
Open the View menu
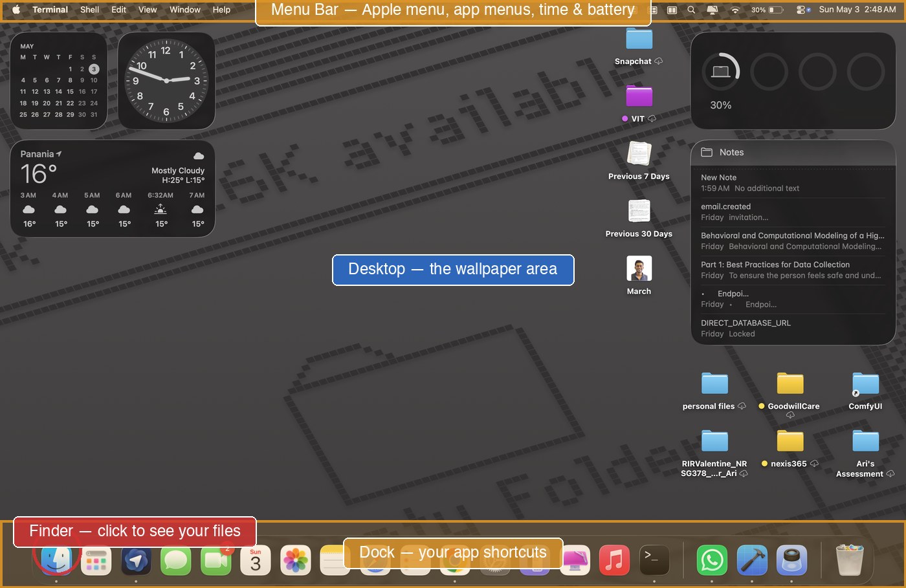148,10
